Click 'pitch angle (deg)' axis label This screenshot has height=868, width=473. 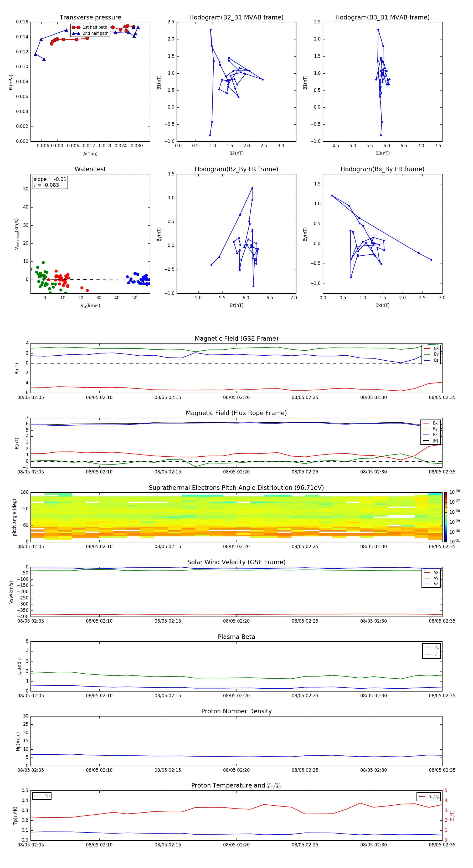14,517
